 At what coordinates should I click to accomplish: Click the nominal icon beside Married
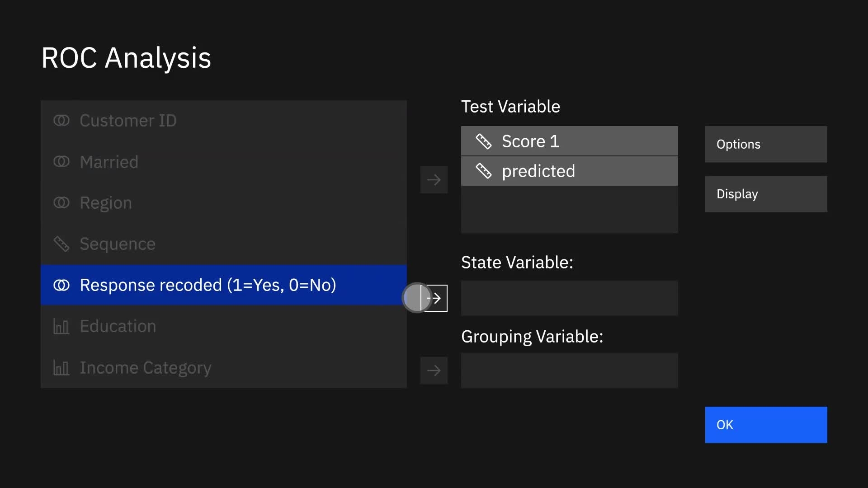coord(61,162)
